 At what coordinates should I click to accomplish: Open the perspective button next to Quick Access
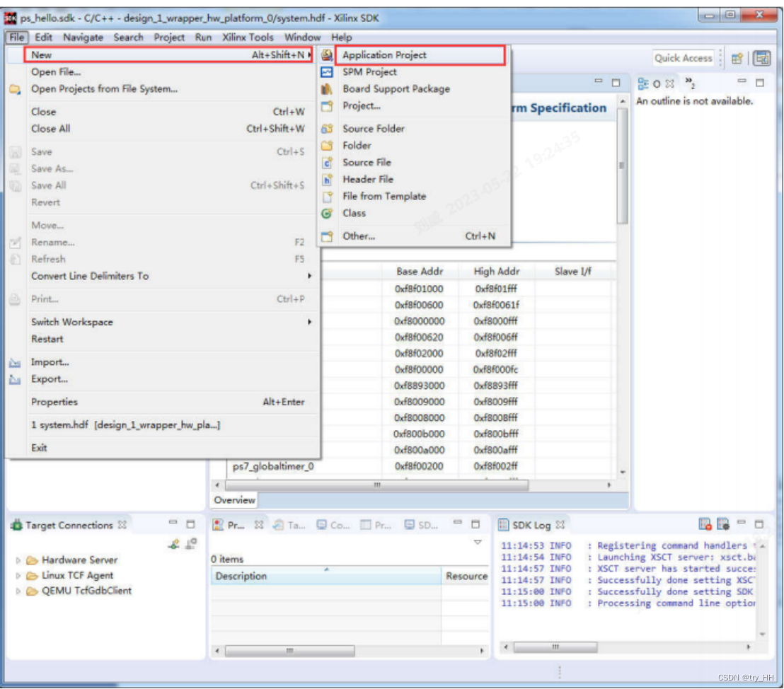click(x=737, y=59)
